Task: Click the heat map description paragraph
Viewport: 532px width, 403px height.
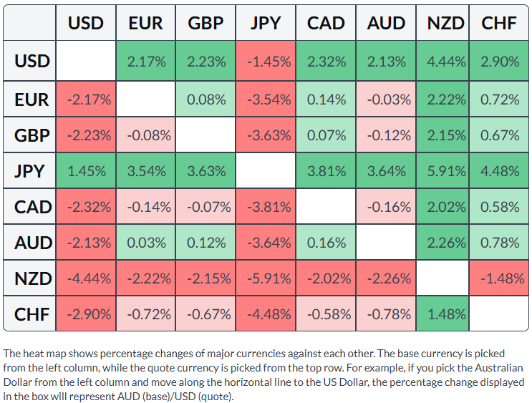Action: [264, 374]
